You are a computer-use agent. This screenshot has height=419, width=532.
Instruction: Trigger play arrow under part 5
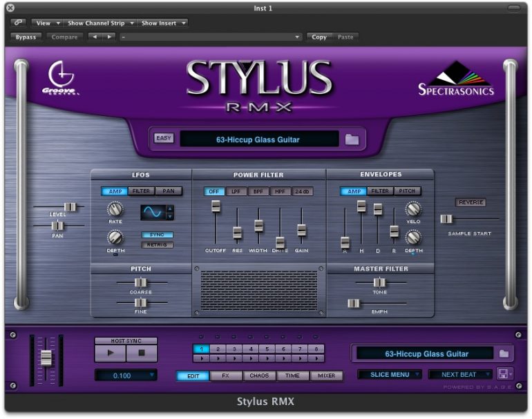click(267, 358)
